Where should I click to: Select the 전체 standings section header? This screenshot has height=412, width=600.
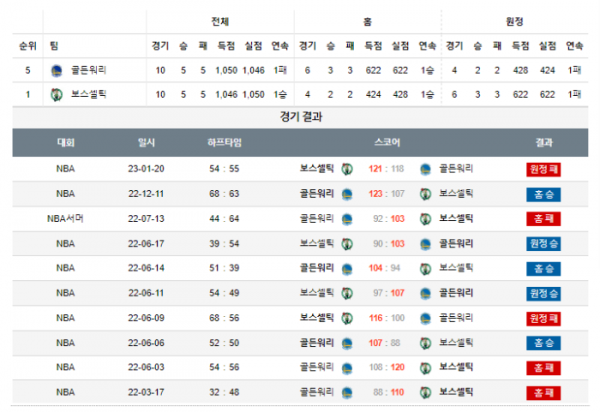click(x=220, y=22)
